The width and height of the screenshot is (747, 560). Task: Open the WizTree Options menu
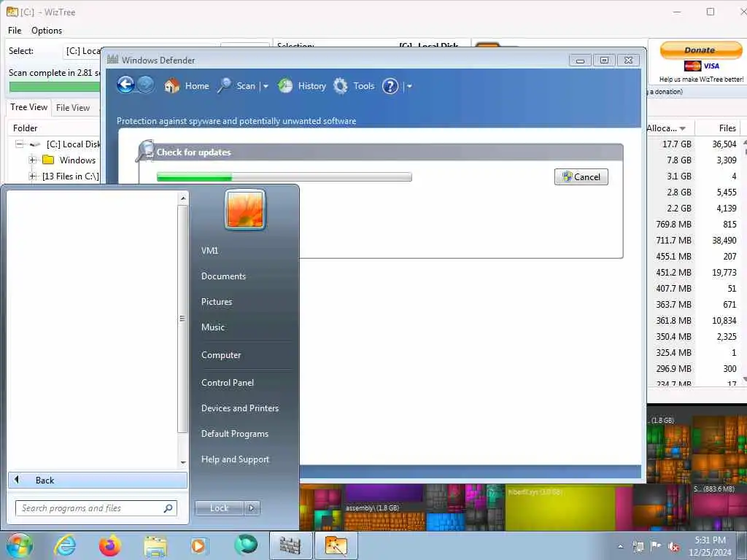click(47, 31)
